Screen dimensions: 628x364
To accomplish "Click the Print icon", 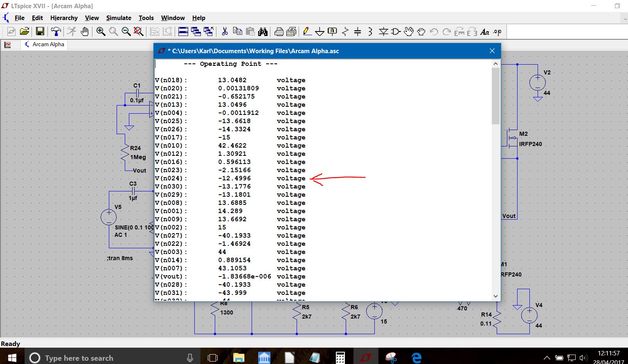I will tap(279, 31).
